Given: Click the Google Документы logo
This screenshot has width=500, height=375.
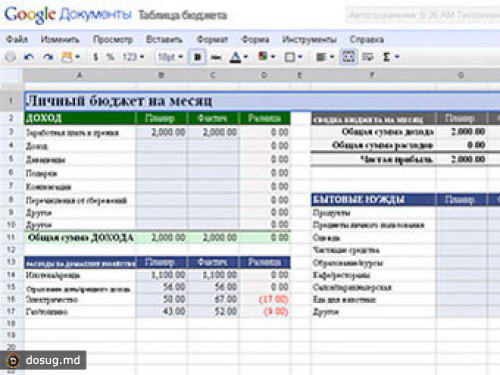Looking at the screenshot, I should (x=68, y=15).
